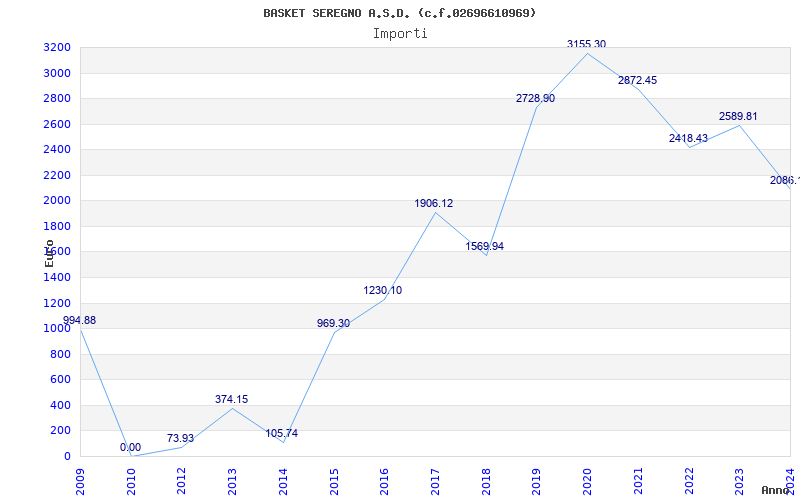Select the y-axis tick 2600
800x500 pixels.
pos(57,124)
